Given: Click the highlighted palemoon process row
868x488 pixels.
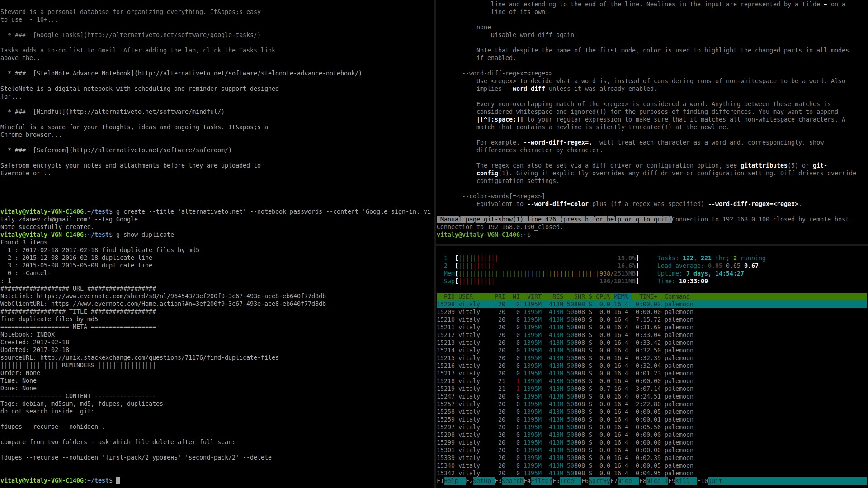Looking at the screenshot, I should [x=564, y=304].
